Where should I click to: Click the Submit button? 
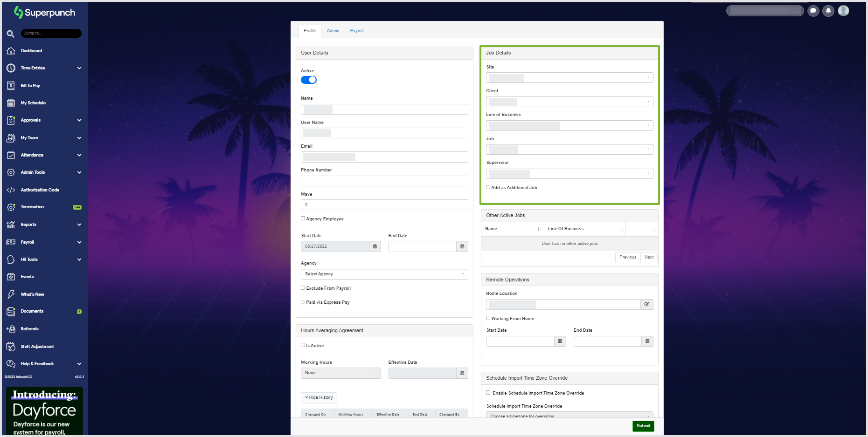643,426
